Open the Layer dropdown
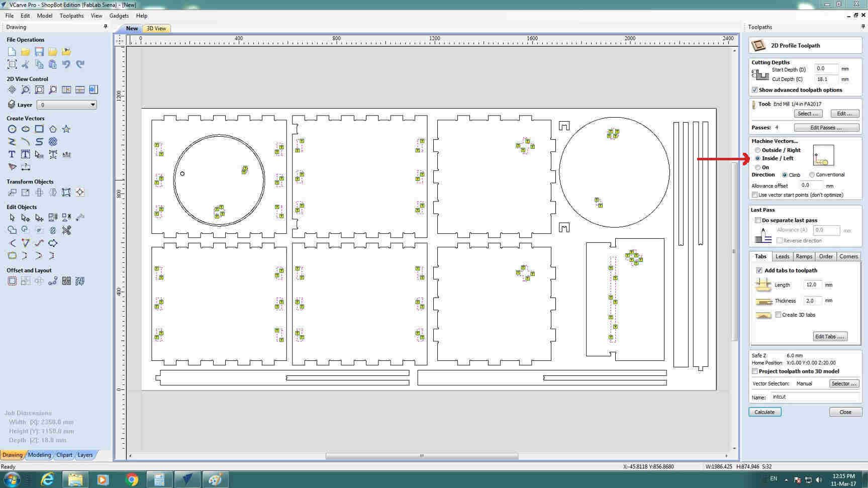This screenshot has height=488, width=868. [x=66, y=105]
